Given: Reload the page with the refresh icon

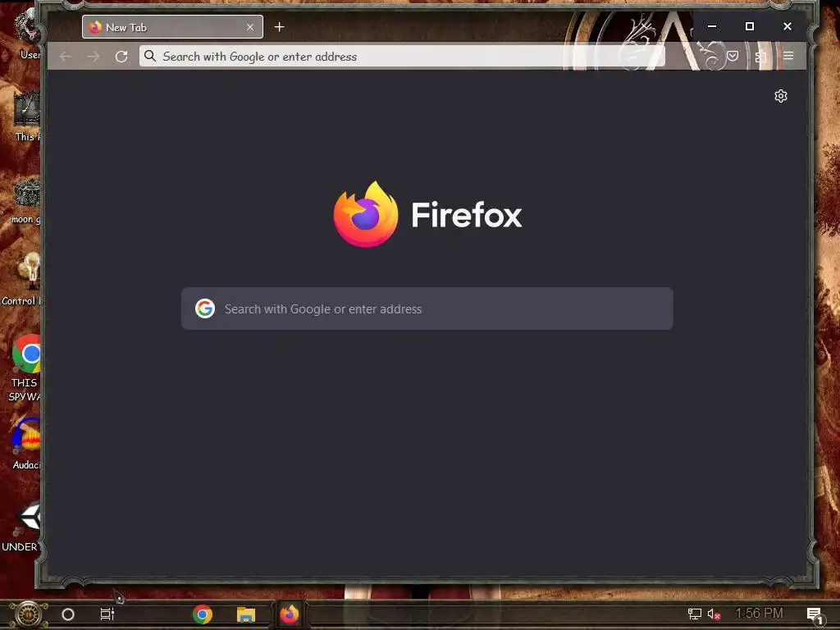Looking at the screenshot, I should 121,57.
